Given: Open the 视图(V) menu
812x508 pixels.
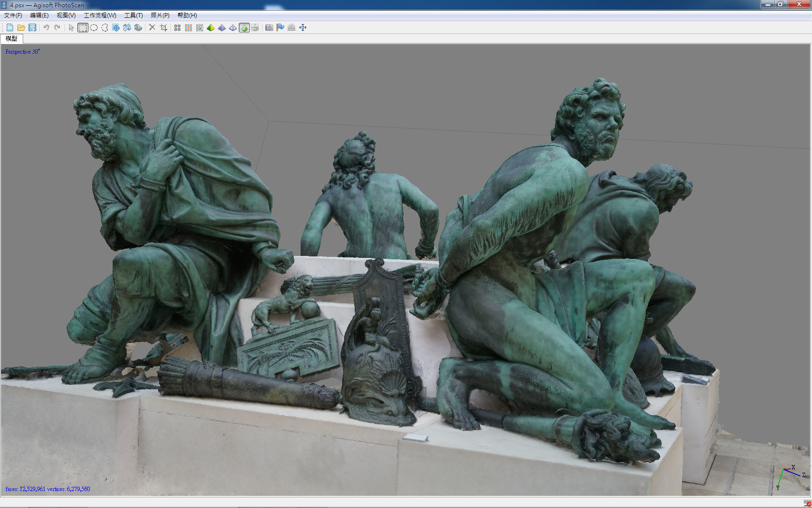Looking at the screenshot, I should coord(66,15).
